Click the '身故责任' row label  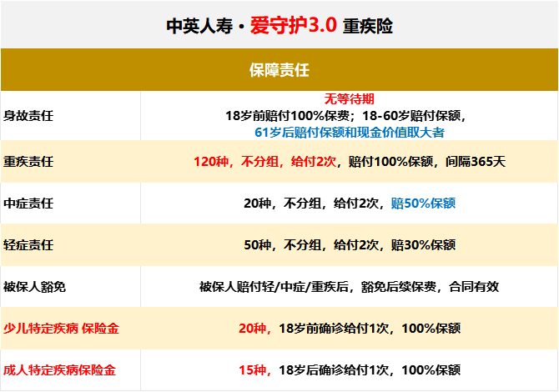point(28,116)
